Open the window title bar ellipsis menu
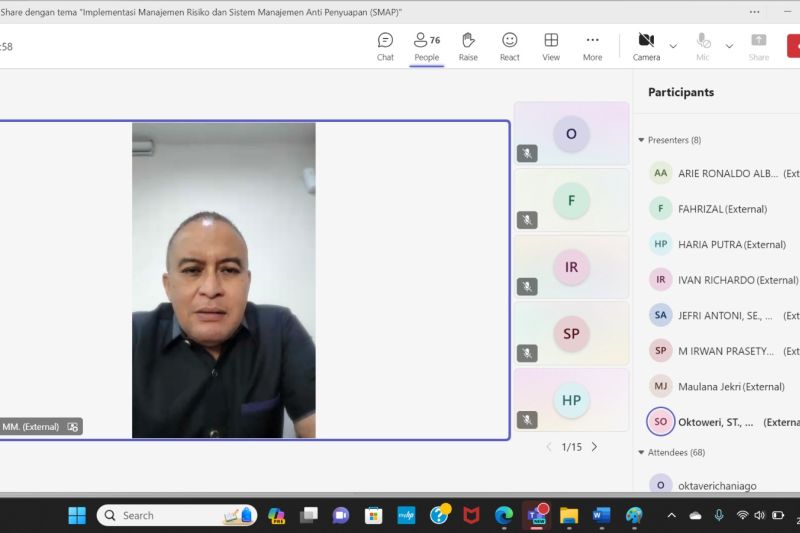Screen dimensions: 800x533 point(755,12)
